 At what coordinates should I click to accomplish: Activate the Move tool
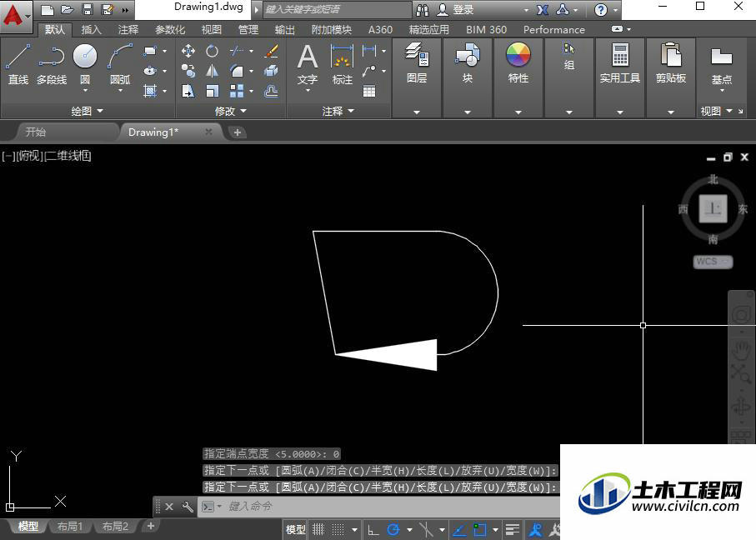tap(188, 51)
